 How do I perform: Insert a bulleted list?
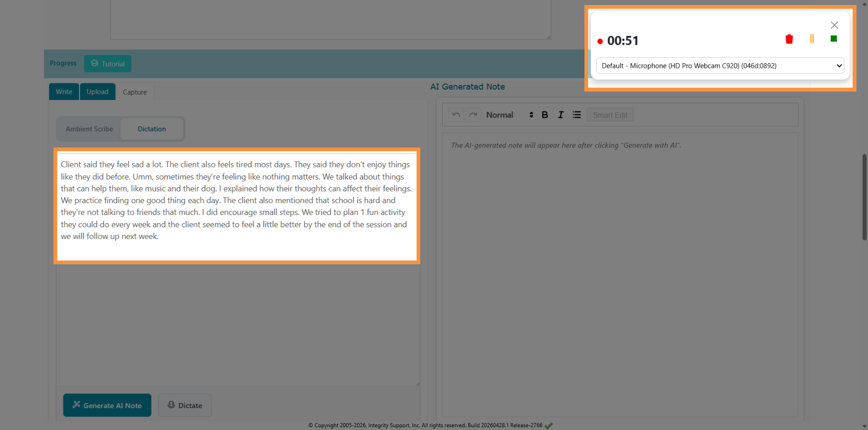[x=576, y=115]
